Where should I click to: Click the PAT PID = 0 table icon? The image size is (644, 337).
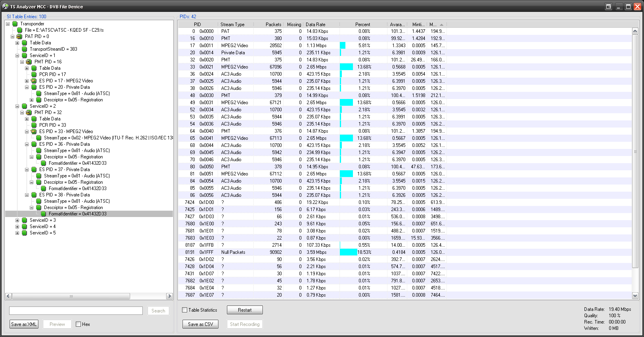(19, 36)
